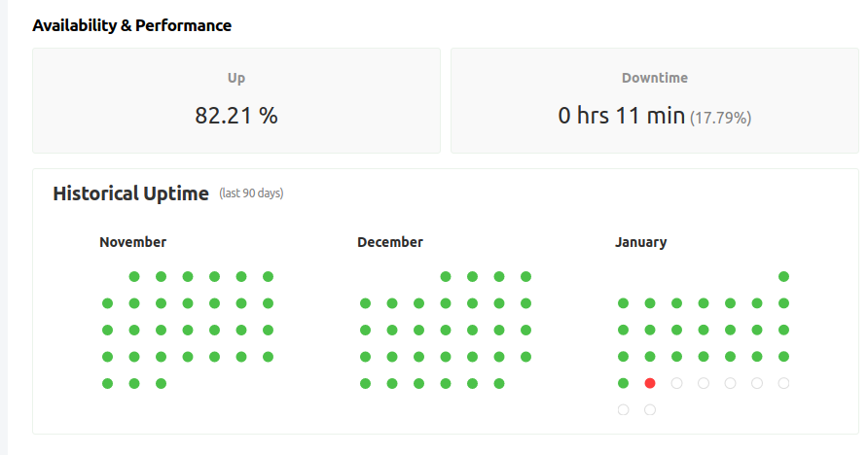The image size is (868, 455).
Task: Select the lone top-row dot in January
Action: [x=783, y=276]
